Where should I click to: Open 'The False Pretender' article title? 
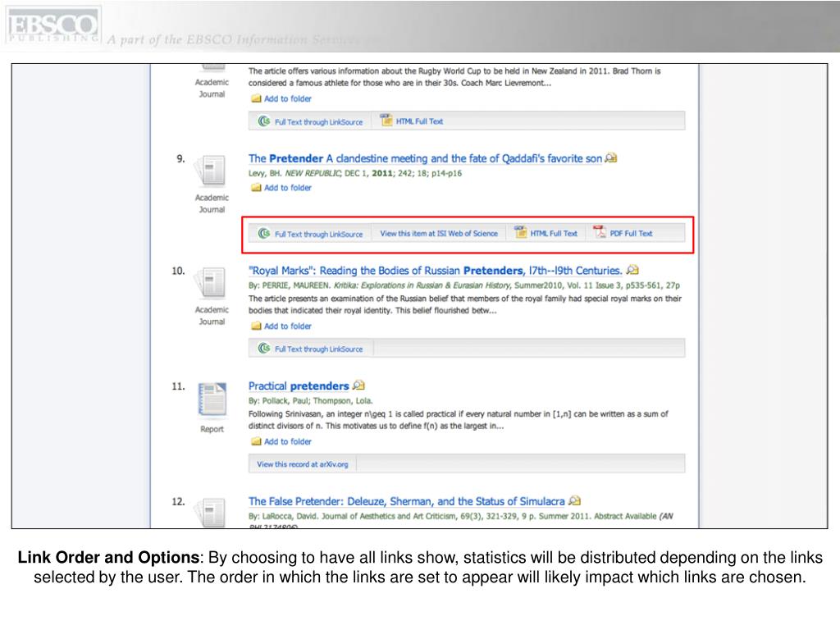[406, 500]
